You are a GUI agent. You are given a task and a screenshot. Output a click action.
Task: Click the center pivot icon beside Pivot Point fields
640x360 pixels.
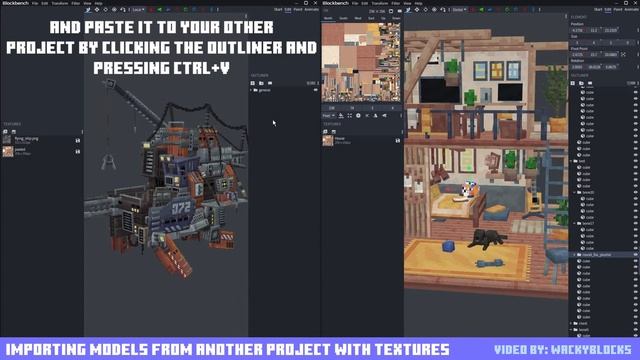(623, 55)
